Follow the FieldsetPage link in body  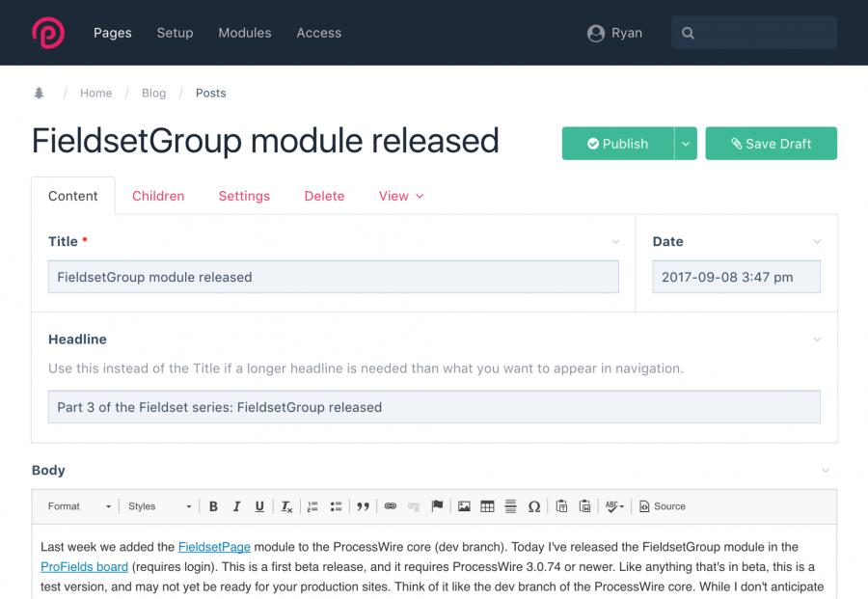pyautogui.click(x=214, y=547)
